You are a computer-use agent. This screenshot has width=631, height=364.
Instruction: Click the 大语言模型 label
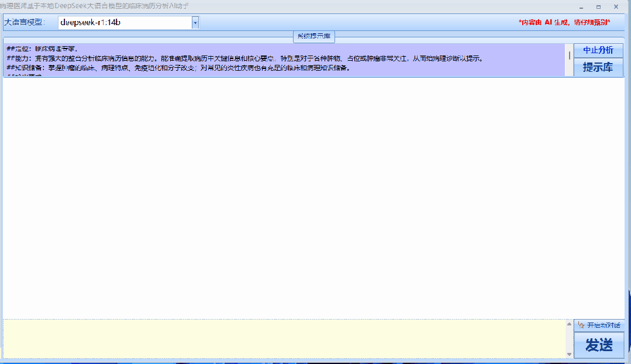tap(24, 23)
